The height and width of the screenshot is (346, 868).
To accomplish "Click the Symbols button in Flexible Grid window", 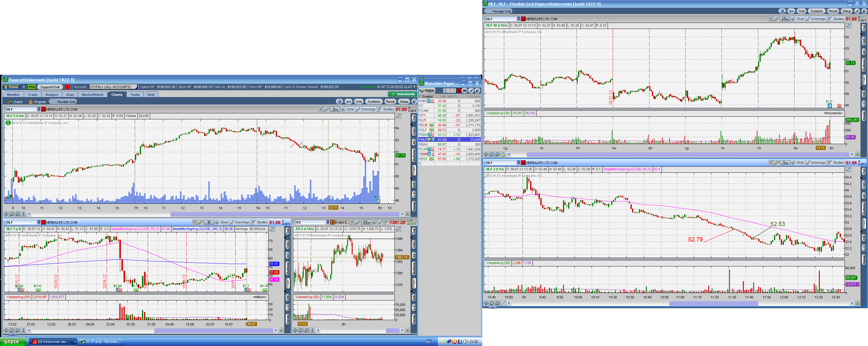I will click(x=816, y=11).
